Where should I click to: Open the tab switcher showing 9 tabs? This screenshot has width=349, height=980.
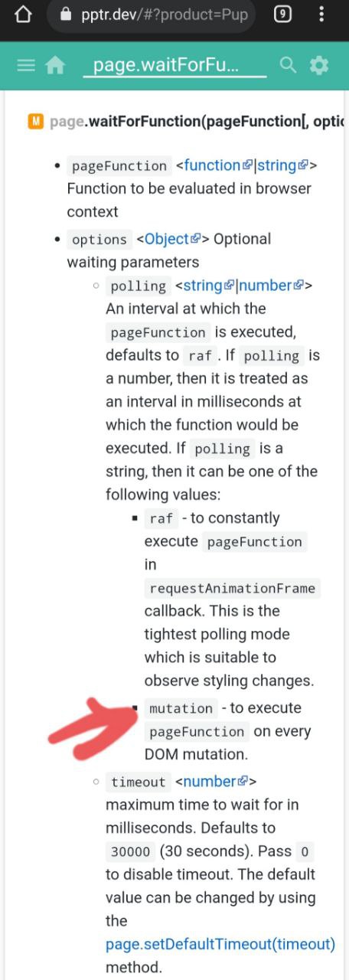282,14
